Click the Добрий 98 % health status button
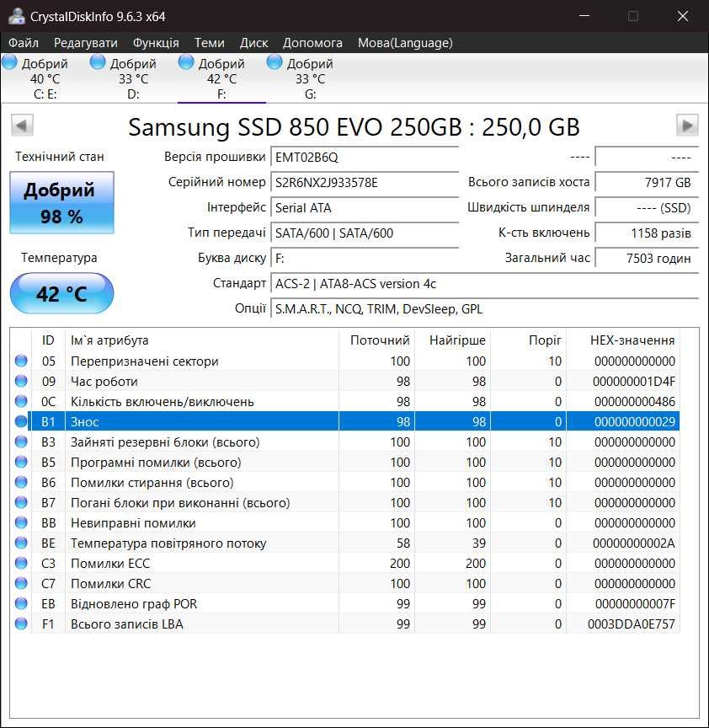The height and width of the screenshot is (728, 709). click(61, 203)
